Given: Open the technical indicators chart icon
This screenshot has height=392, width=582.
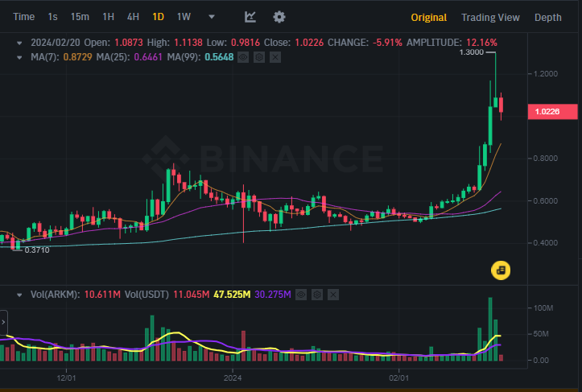Looking at the screenshot, I should tap(250, 17).
